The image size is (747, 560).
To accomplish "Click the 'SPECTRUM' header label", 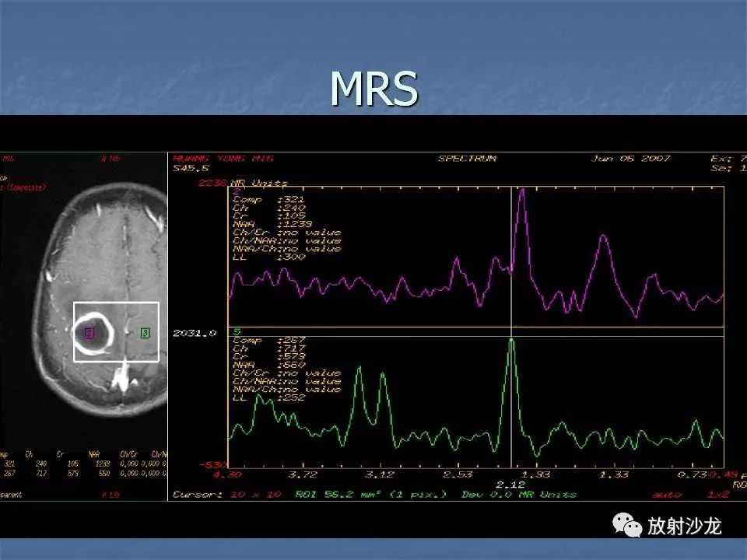I will point(468,158).
